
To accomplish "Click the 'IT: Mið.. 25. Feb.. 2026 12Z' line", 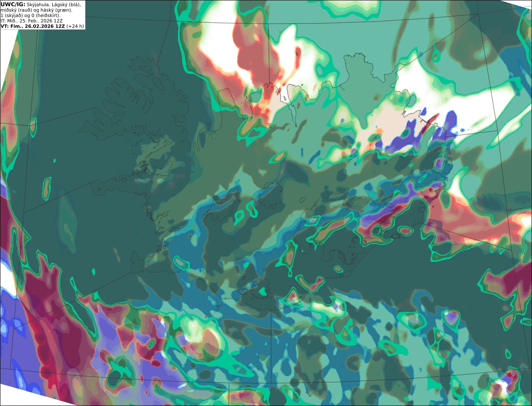I will tap(32, 21).
